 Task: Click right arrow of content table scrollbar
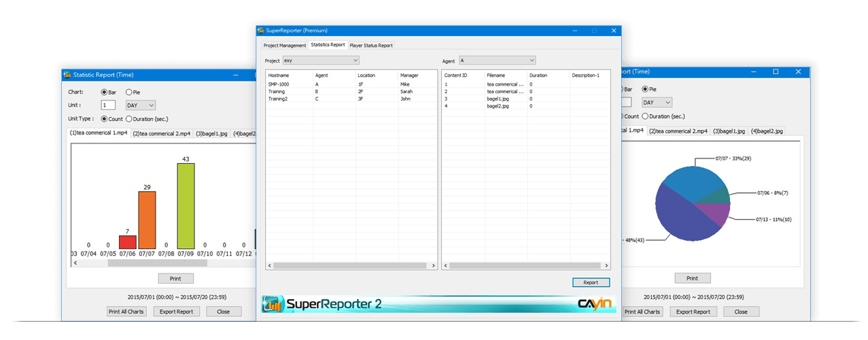pyautogui.click(x=606, y=266)
